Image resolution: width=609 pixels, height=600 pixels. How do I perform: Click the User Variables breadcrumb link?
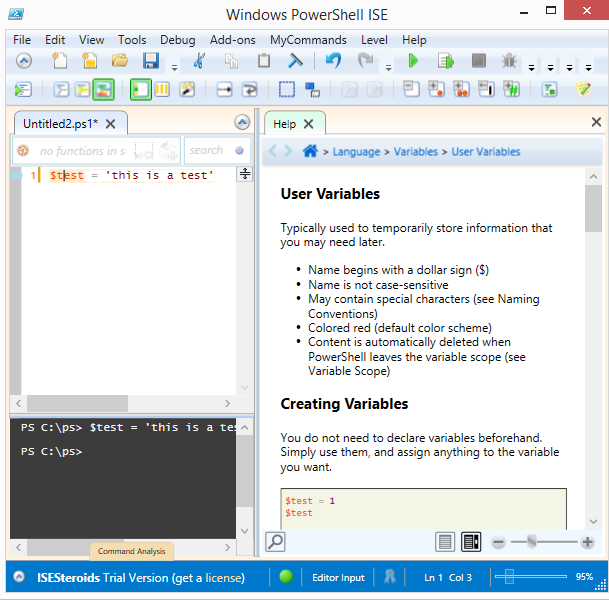click(485, 151)
